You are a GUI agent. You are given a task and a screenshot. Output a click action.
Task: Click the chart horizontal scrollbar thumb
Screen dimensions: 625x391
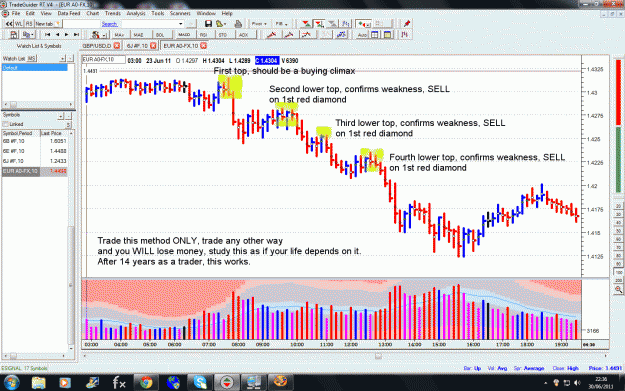click(x=378, y=356)
